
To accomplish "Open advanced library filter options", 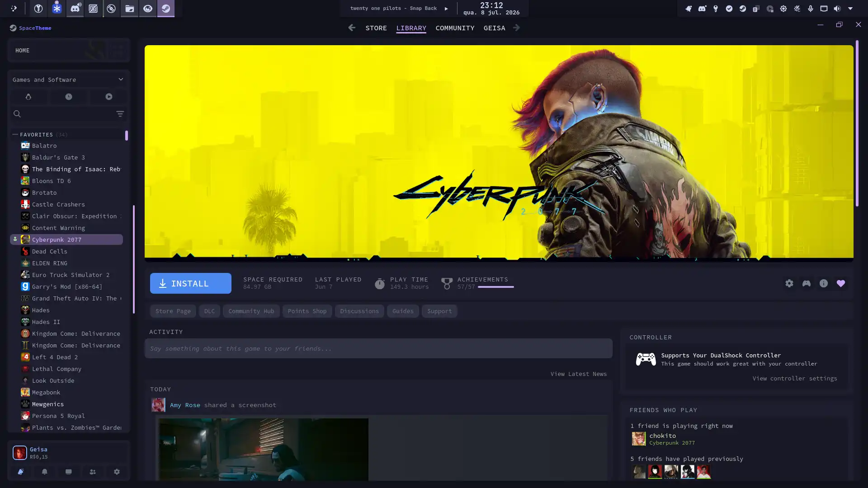I will click(120, 114).
